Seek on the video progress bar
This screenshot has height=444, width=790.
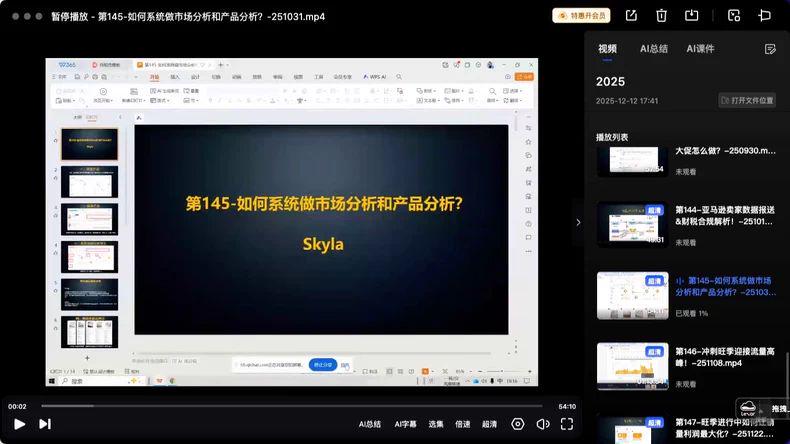tap(292, 405)
